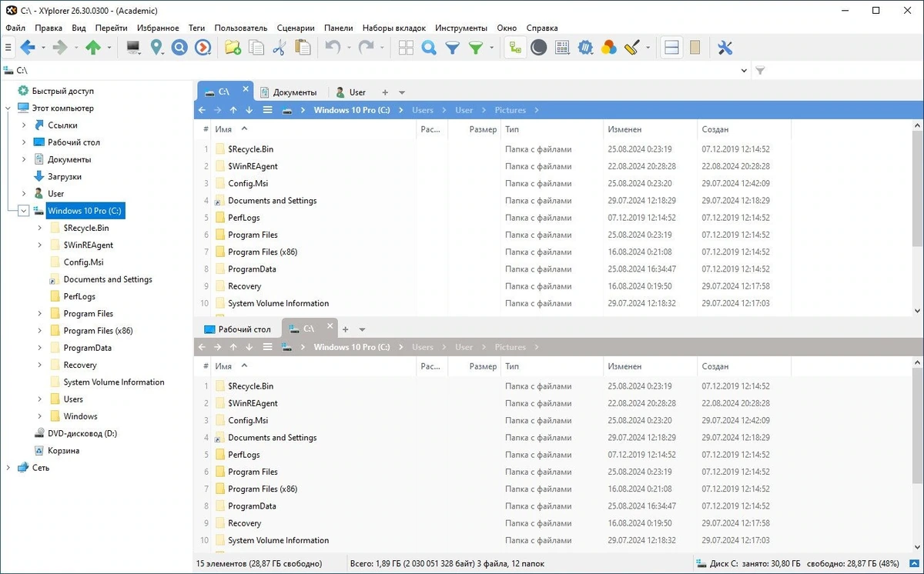
Task: Click the blue striped badge toolbar icon
Action: [x=585, y=48]
